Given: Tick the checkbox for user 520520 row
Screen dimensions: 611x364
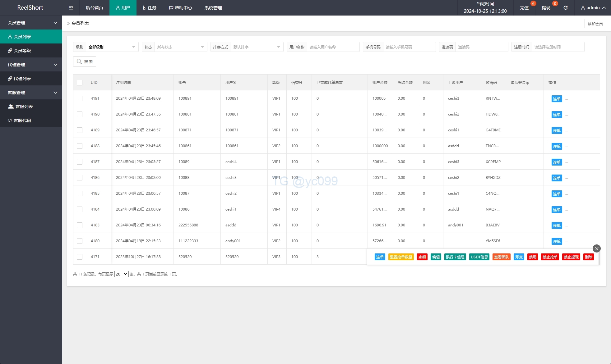Looking at the screenshot, I should pos(80,257).
